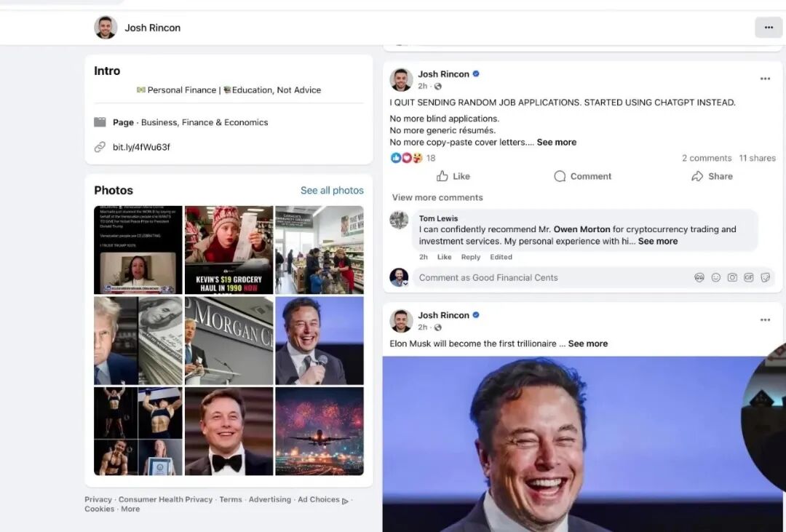Click View more comments

coord(437,197)
